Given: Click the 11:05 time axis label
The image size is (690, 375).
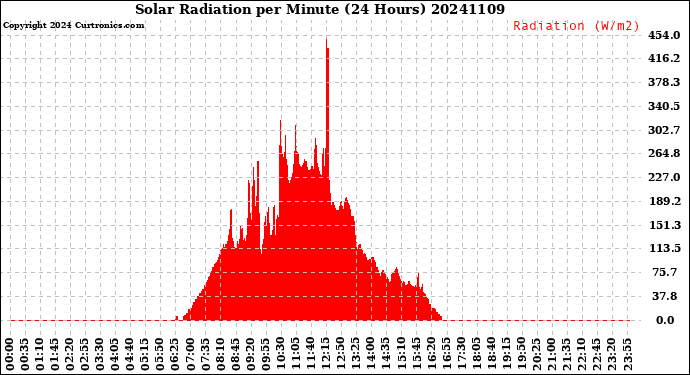Looking at the screenshot, I should point(295,355).
